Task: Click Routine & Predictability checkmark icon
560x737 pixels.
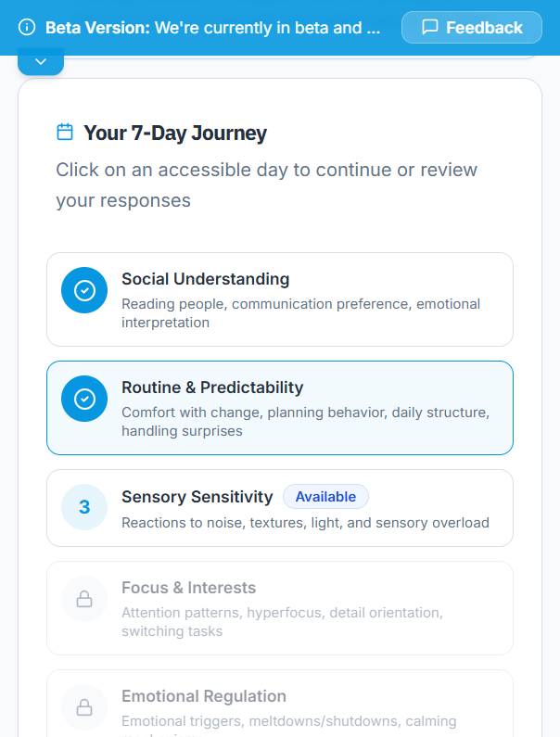Action: pos(84,400)
